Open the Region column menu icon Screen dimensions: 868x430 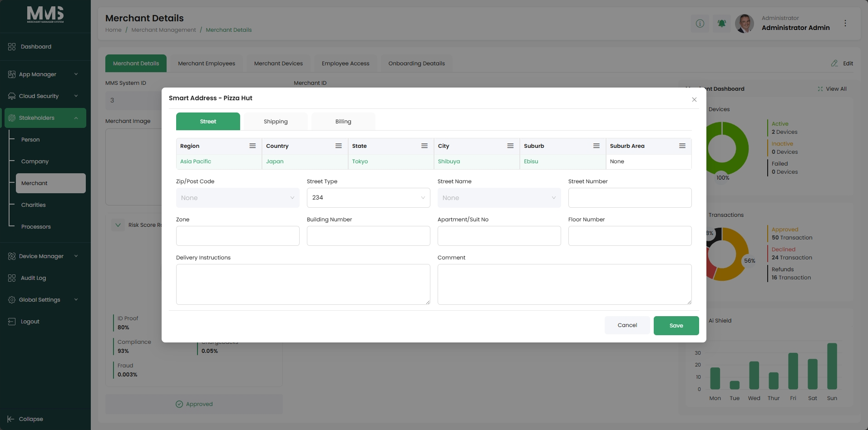pyautogui.click(x=252, y=146)
